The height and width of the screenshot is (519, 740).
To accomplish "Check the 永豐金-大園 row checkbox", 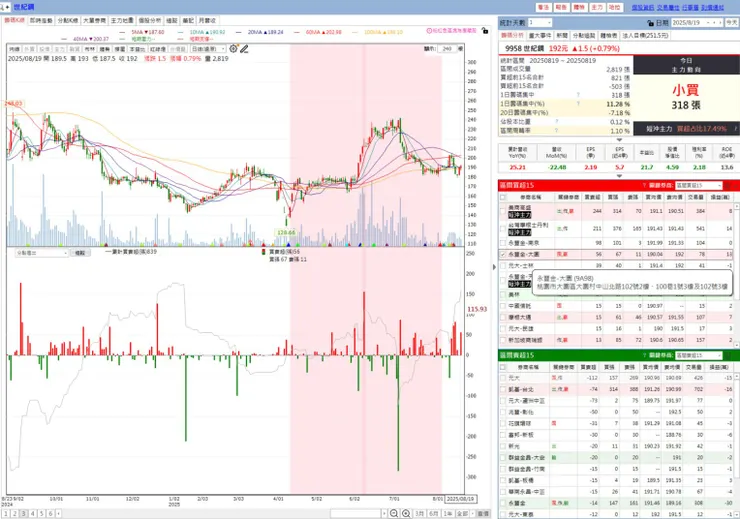I will click(503, 254).
